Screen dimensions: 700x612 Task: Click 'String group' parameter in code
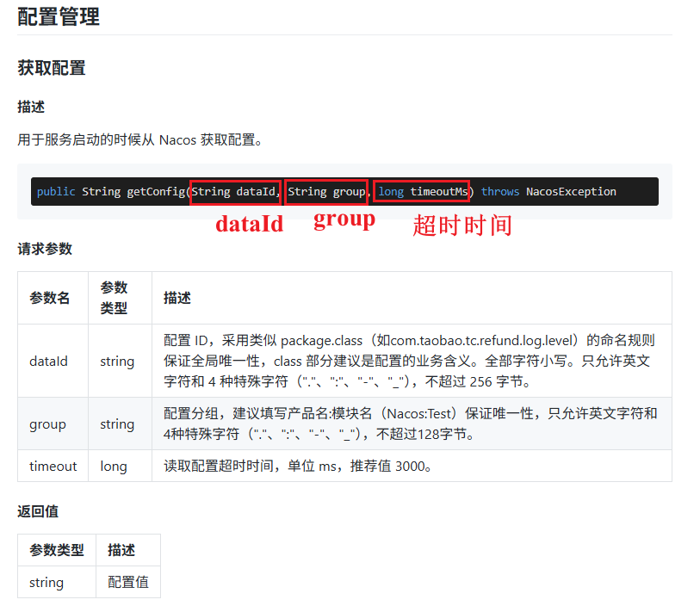tap(326, 192)
